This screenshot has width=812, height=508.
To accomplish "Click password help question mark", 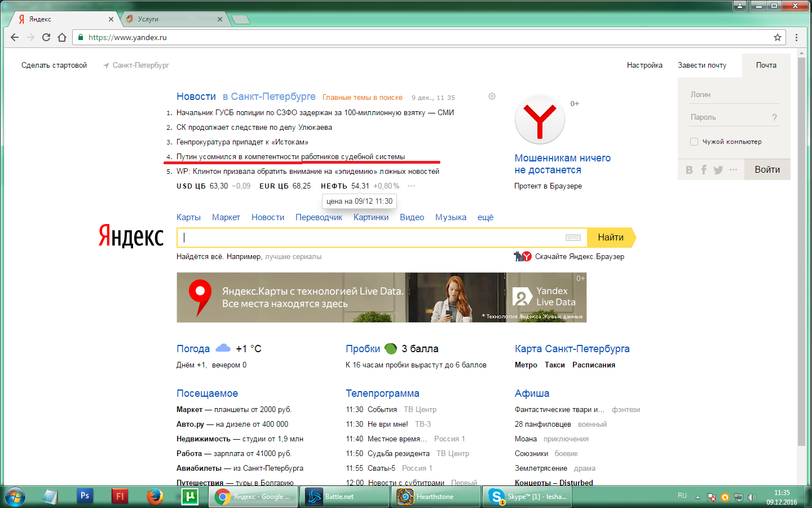I will (774, 117).
